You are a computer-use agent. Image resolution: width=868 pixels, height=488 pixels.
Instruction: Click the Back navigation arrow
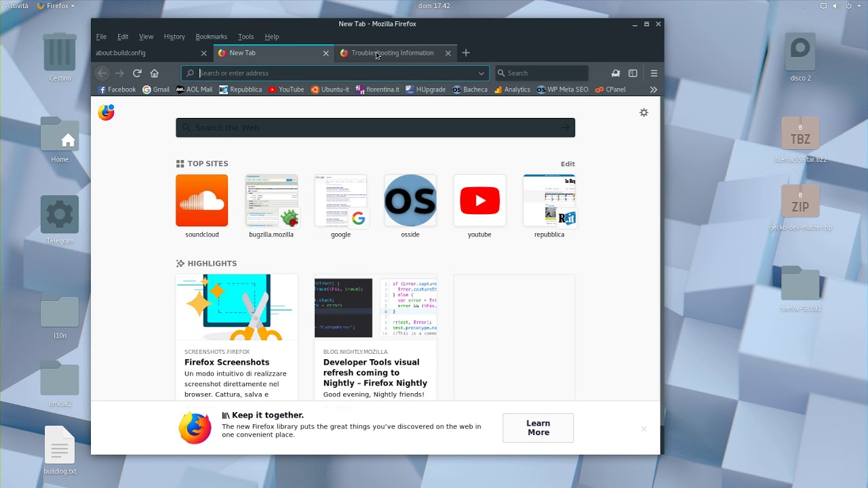point(102,73)
